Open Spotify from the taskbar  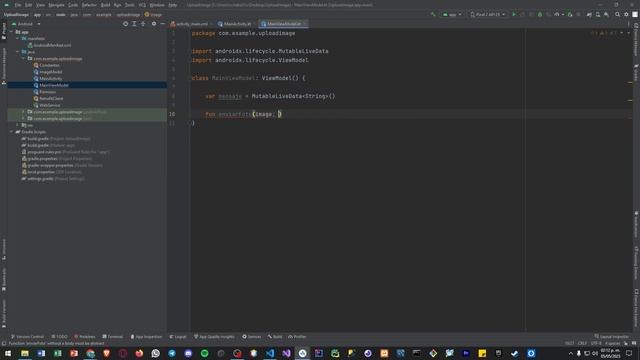204,353
